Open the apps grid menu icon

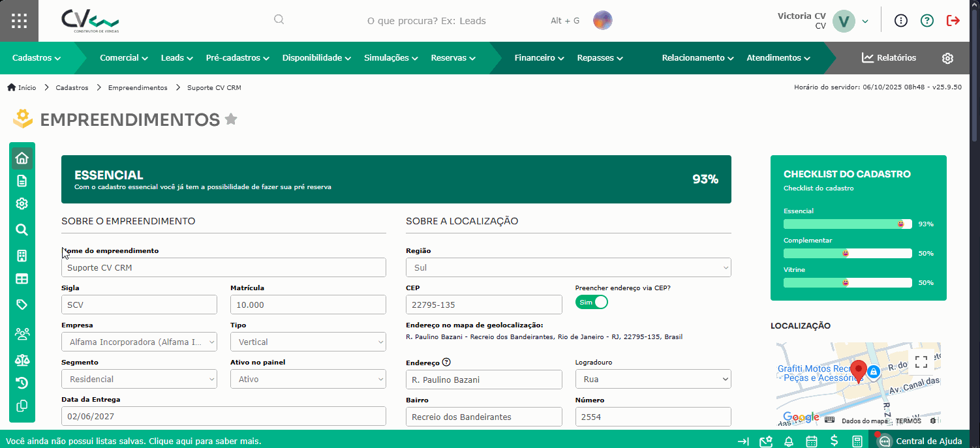coord(19,20)
